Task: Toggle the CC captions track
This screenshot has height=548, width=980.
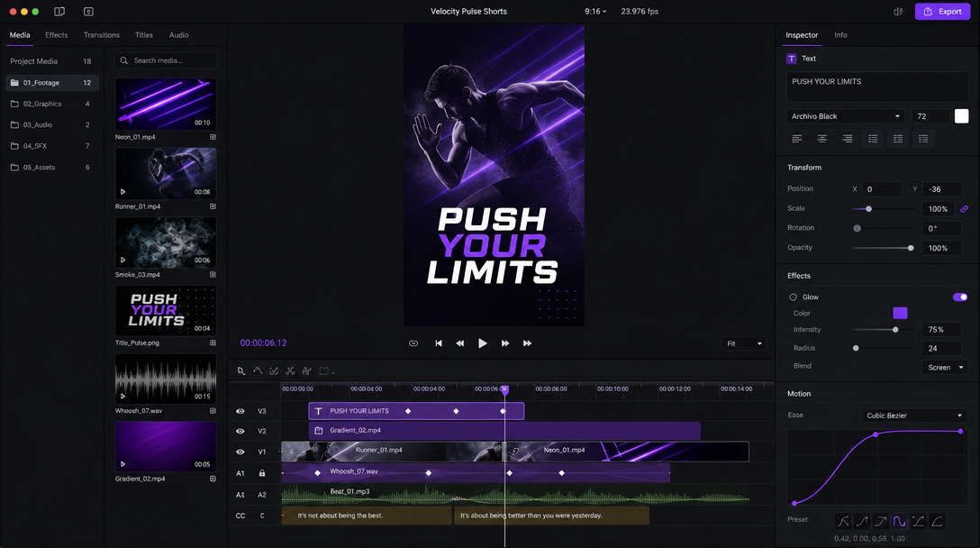Action: point(240,516)
